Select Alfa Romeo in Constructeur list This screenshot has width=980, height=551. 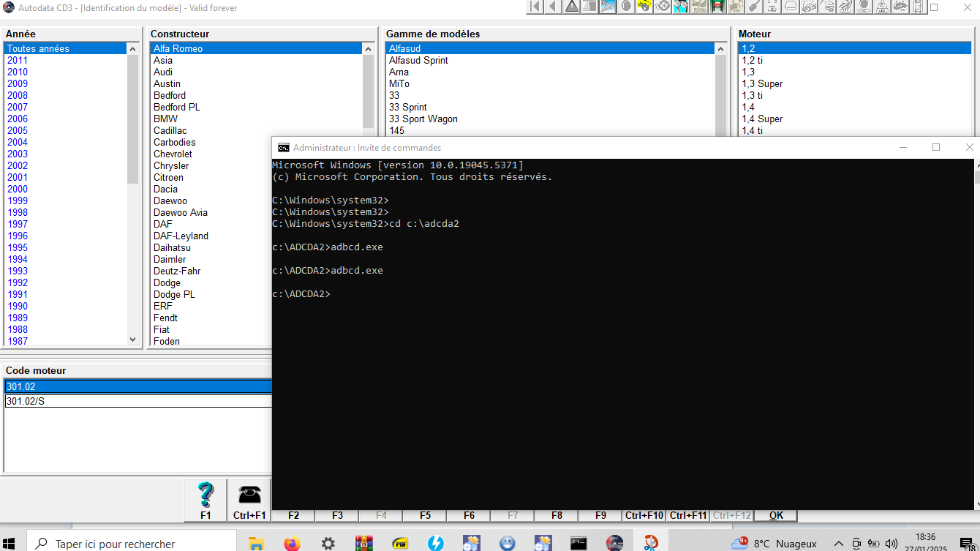click(256, 48)
